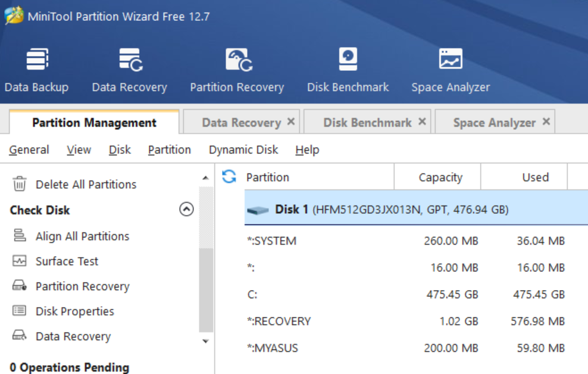Screen dimensions: 588x374
Task: Open Disk Properties from sidebar
Action: click(74, 311)
